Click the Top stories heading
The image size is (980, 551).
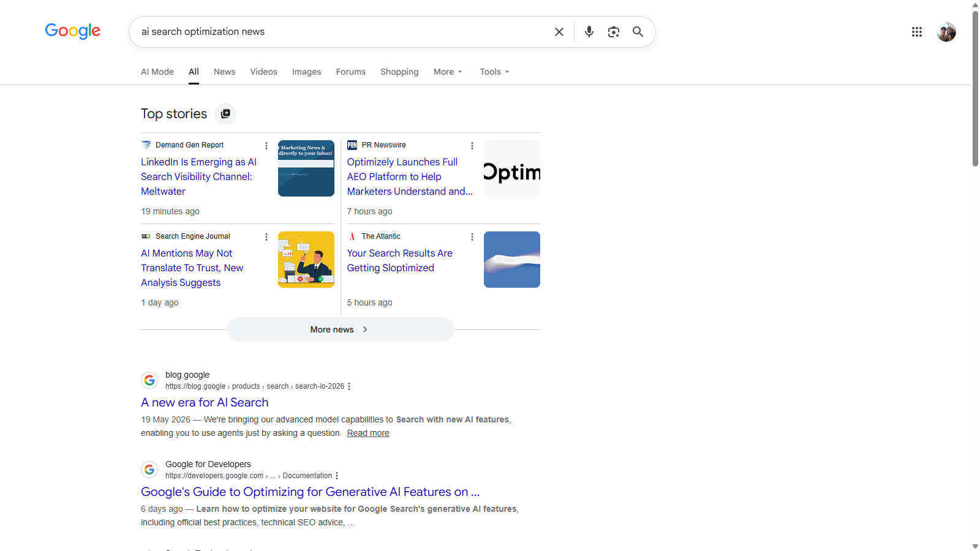tap(174, 114)
